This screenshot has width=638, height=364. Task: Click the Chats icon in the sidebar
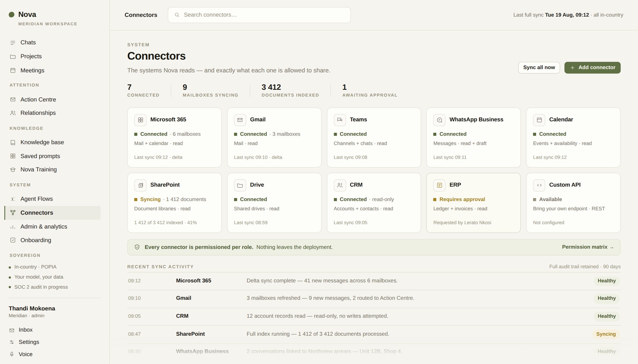click(x=13, y=43)
